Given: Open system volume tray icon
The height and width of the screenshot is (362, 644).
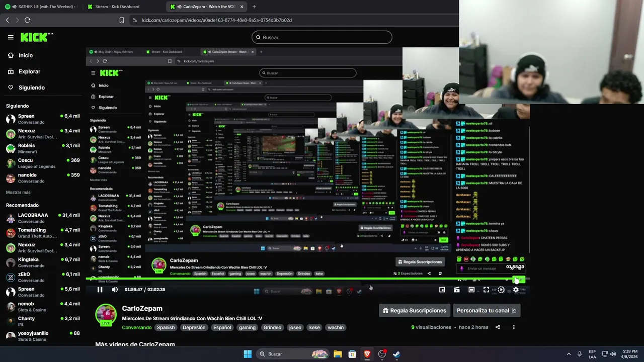Looking at the screenshot, I should [x=613, y=354].
